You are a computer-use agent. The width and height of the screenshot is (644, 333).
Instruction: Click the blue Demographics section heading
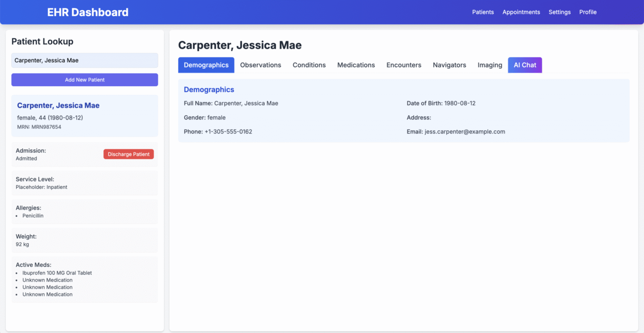pyautogui.click(x=209, y=90)
